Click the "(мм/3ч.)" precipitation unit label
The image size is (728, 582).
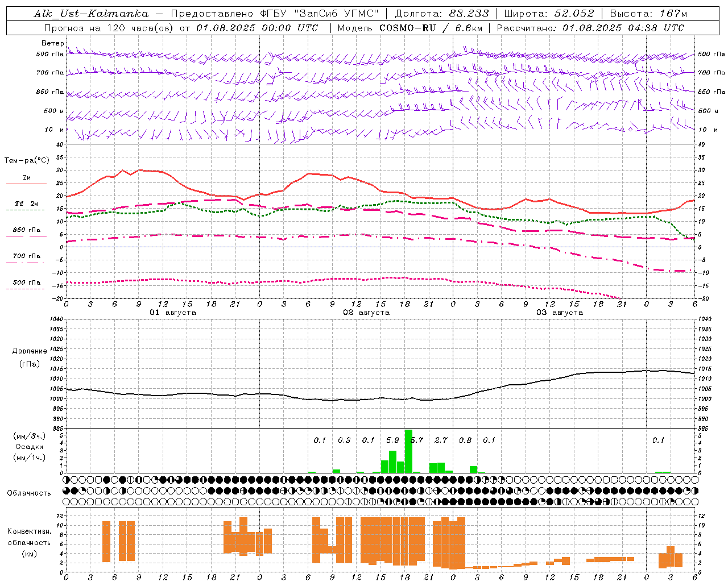[x=30, y=436]
